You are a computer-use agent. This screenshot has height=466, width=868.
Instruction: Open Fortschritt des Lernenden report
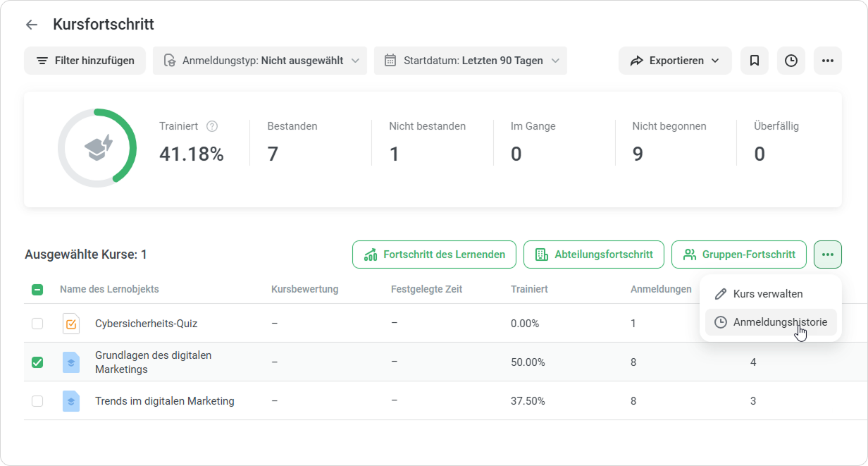434,255
